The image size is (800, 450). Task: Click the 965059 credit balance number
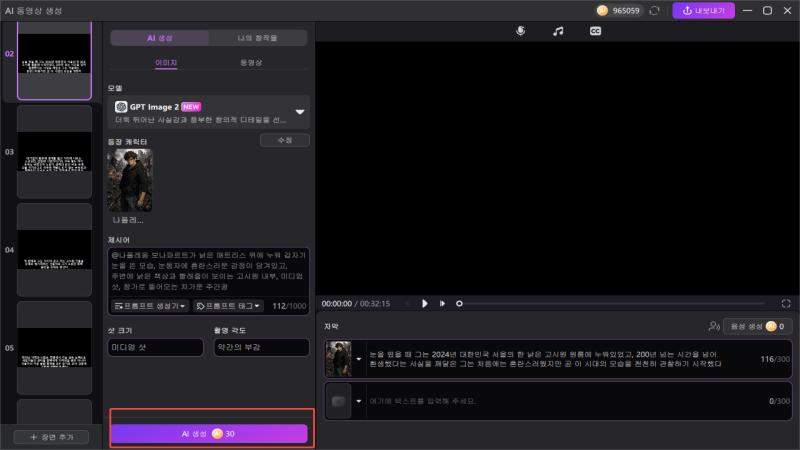[626, 11]
